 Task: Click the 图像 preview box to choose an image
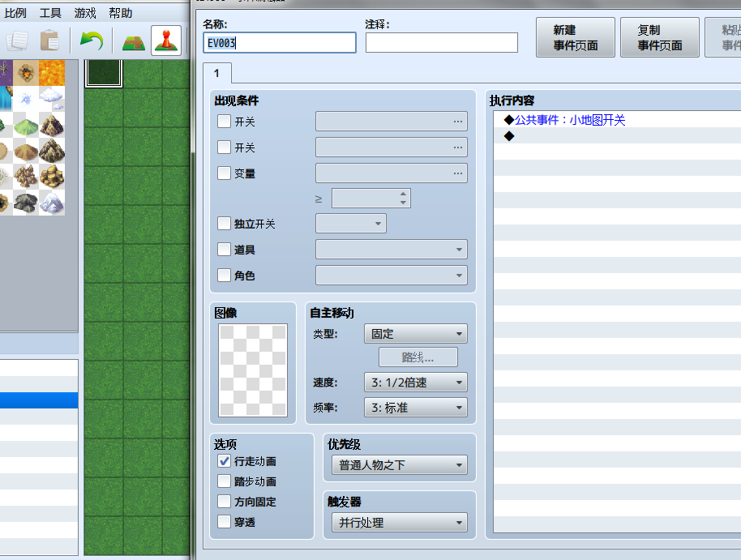coord(253,370)
